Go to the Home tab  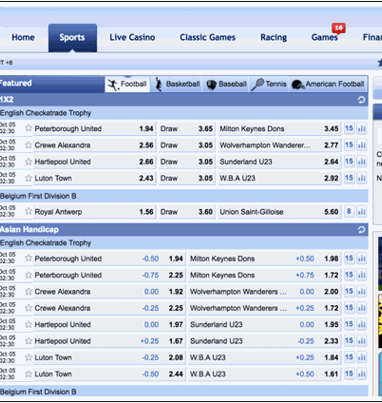coord(23,37)
